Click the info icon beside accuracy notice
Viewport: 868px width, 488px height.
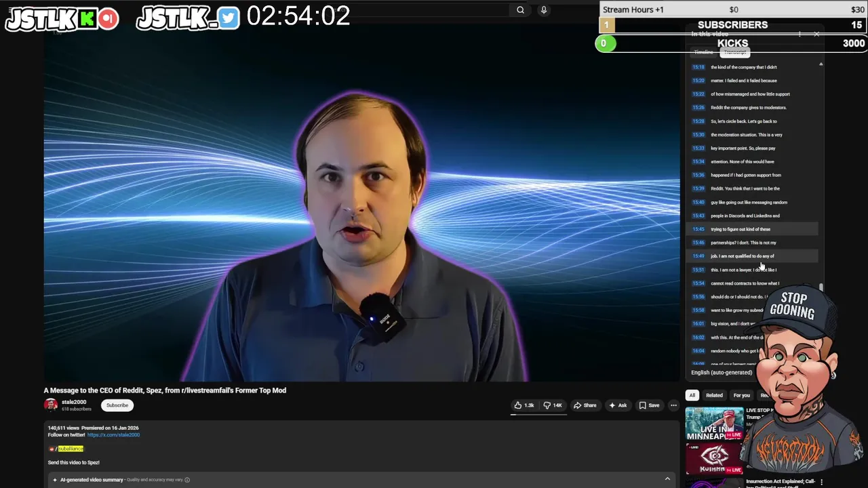pyautogui.click(x=187, y=480)
